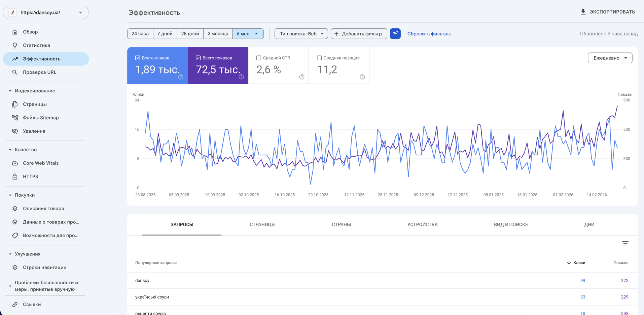644x315 pixels.
Task: Enable the Средняя позиция checkbox
Action: click(319, 58)
